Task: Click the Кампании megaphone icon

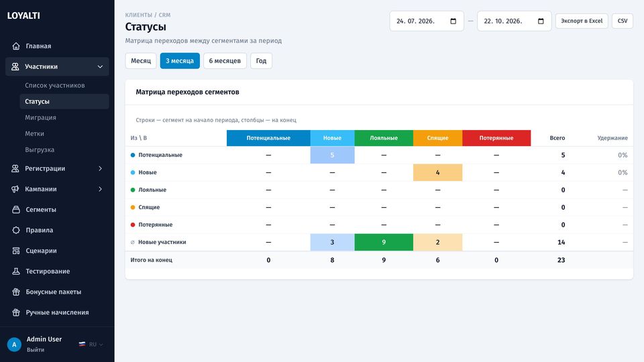Action: pyautogui.click(x=15, y=189)
